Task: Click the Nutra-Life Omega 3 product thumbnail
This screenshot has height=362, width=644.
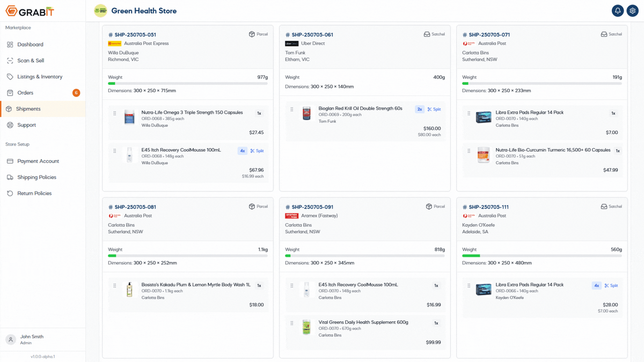Action: (129, 117)
